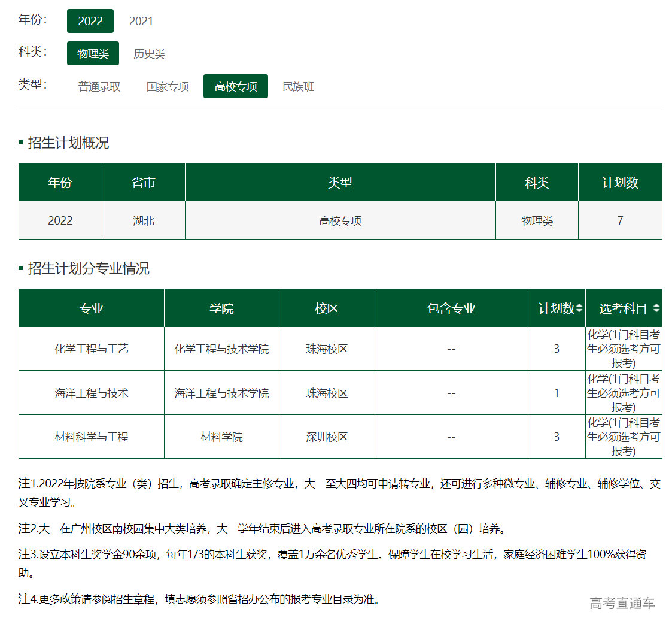Click 湖北 in the overview table
Screen dimensions: 672x627
(x=143, y=220)
